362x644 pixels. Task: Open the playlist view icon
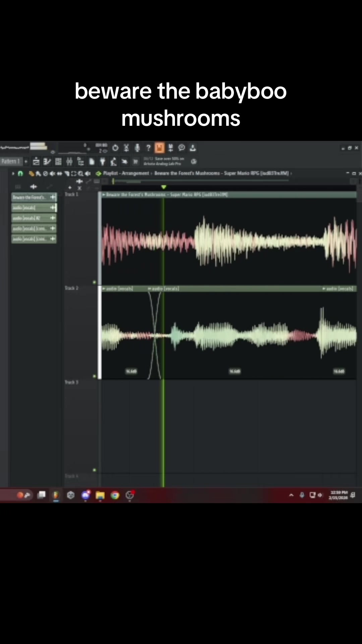click(x=36, y=162)
